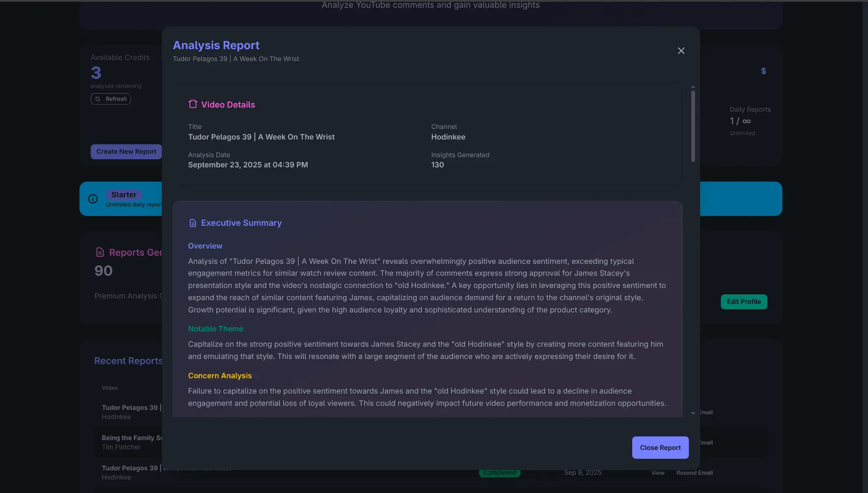The height and width of the screenshot is (493, 868).
Task: Click the Create New Report button
Action: (x=126, y=152)
